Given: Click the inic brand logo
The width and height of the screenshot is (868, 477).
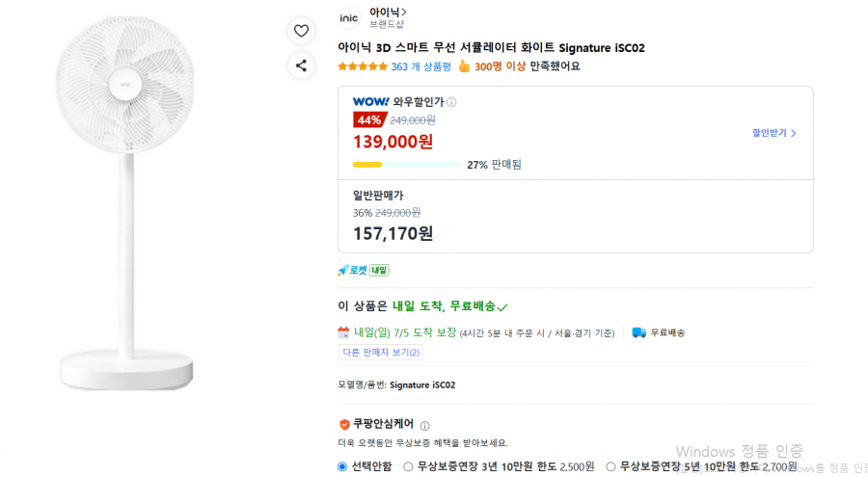Looking at the screenshot, I should tap(349, 18).
